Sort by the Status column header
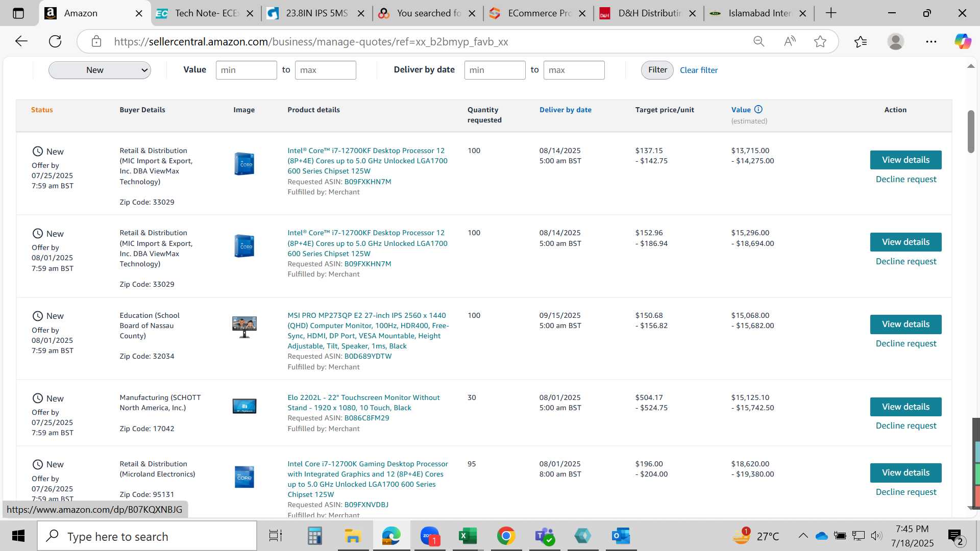The width and height of the screenshot is (980, 551). tap(42, 110)
